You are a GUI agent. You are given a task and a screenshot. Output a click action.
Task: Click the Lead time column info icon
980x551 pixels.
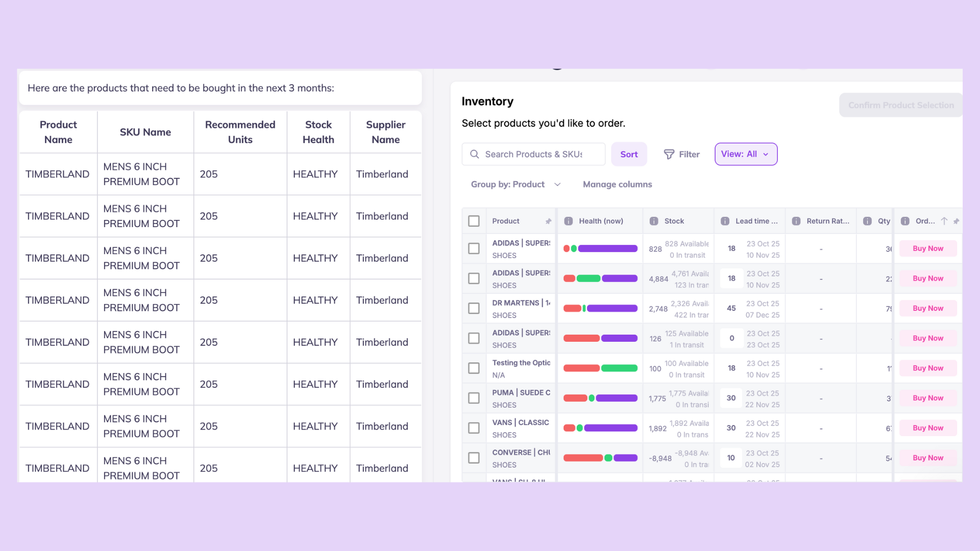tap(725, 221)
